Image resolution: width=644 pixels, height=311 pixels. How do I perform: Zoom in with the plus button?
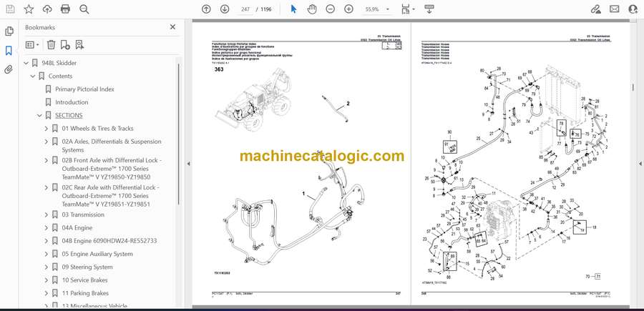[348, 9]
